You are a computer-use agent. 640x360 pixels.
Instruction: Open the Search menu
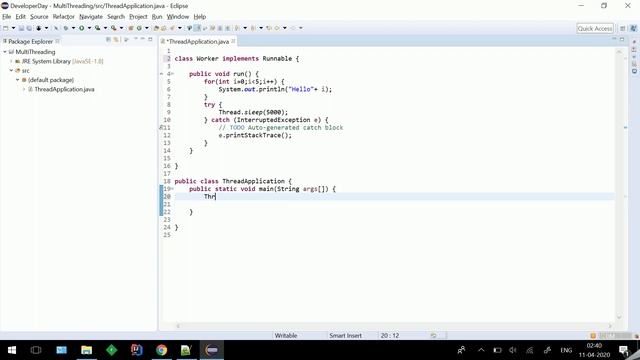click(116, 17)
